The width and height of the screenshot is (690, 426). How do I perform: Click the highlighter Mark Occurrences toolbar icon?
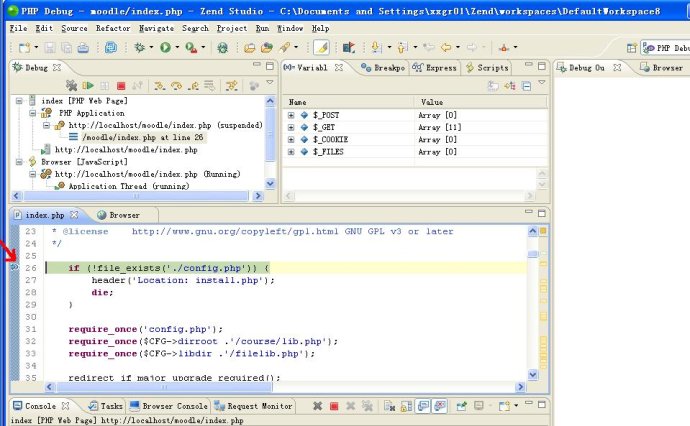[321, 48]
